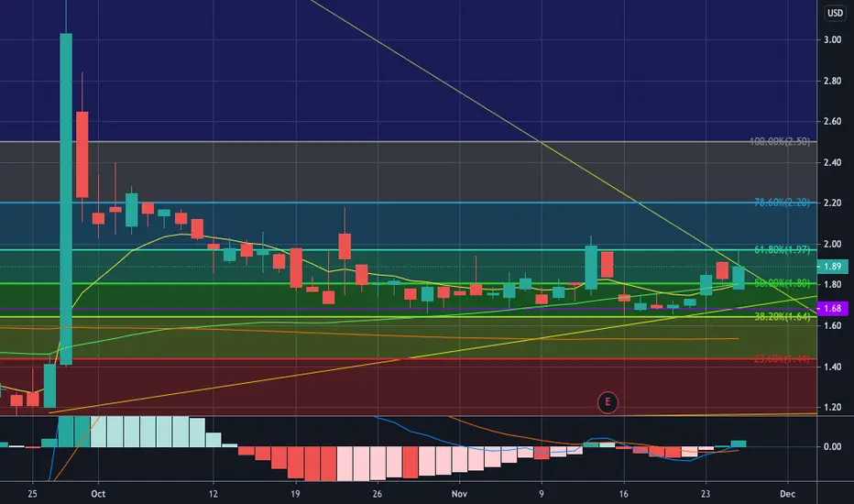Click the 1.60 price axis label

(x=832, y=325)
